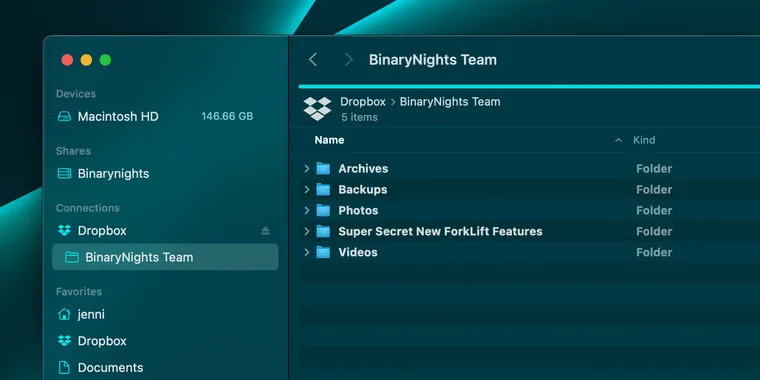The image size is (760, 380).
Task: Select the Binarynights share
Action: (x=113, y=174)
